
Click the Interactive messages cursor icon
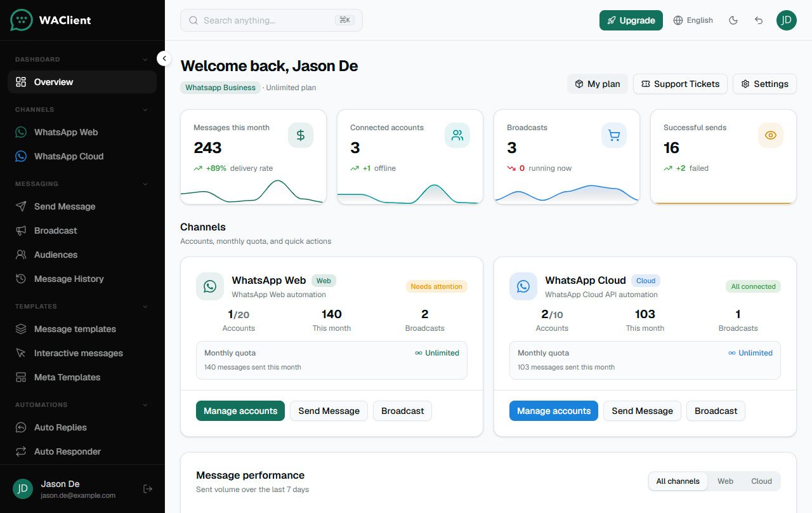21,353
